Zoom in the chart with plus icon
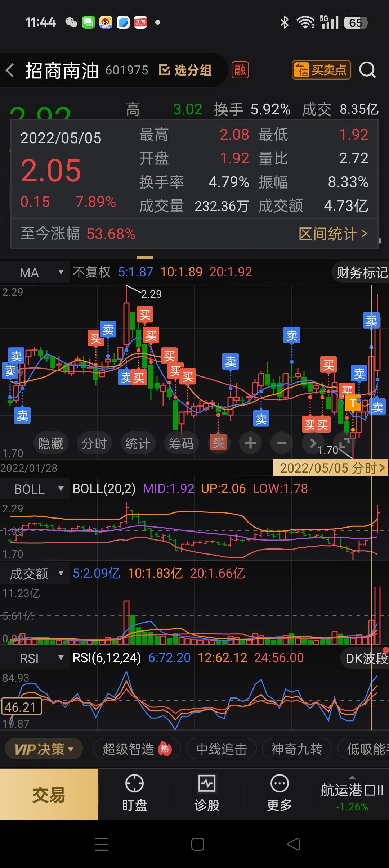 pos(251,443)
